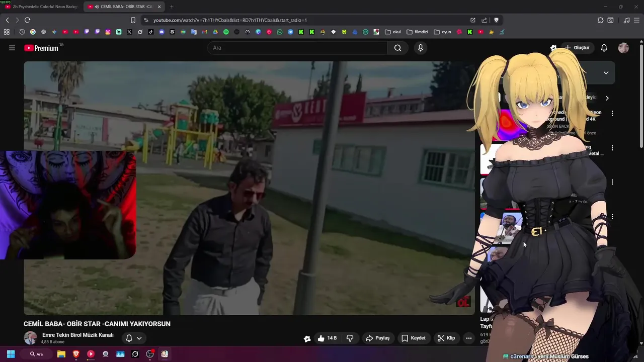Open the media control music note icon
The height and width of the screenshot is (362, 644).
pos(626,20)
